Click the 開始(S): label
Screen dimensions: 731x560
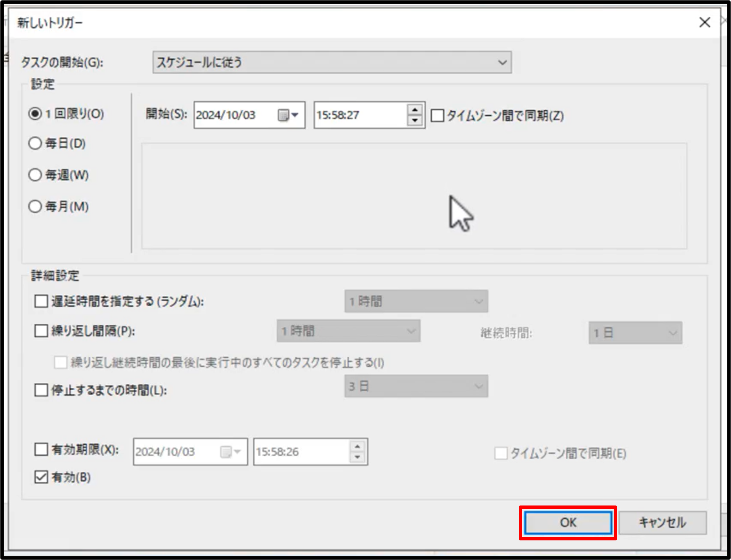(166, 114)
